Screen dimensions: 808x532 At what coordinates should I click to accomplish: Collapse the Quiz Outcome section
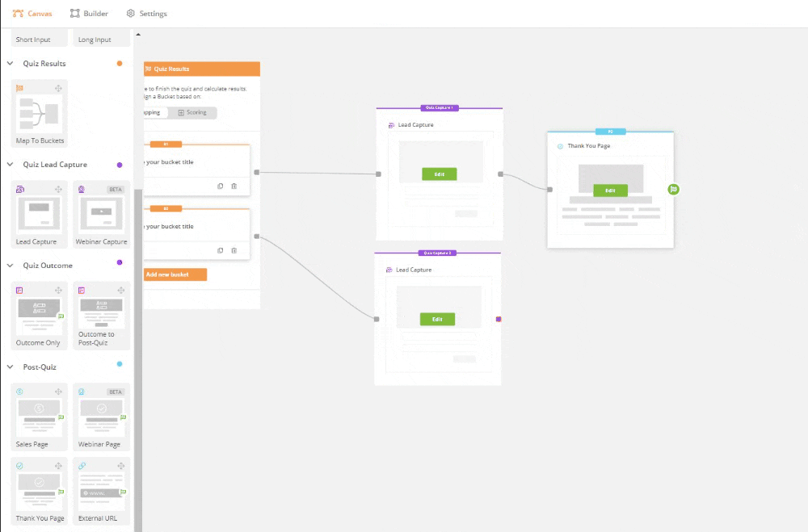click(x=10, y=266)
